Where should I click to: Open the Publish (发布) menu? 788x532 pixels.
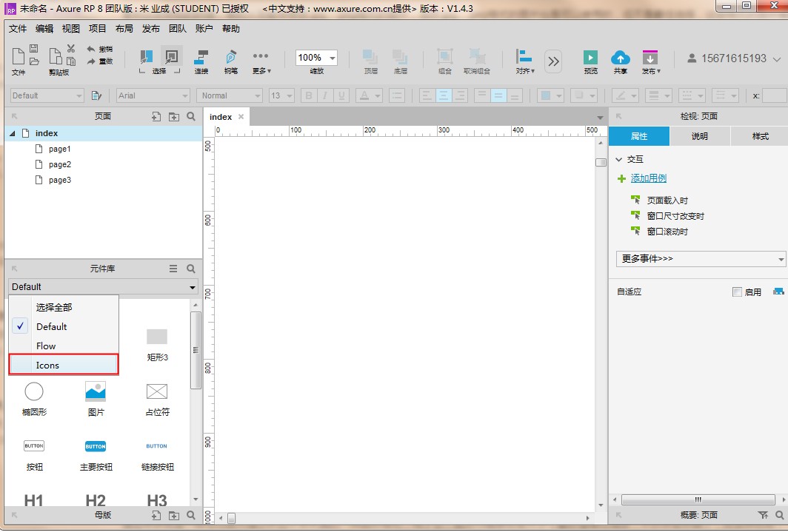(x=650, y=59)
